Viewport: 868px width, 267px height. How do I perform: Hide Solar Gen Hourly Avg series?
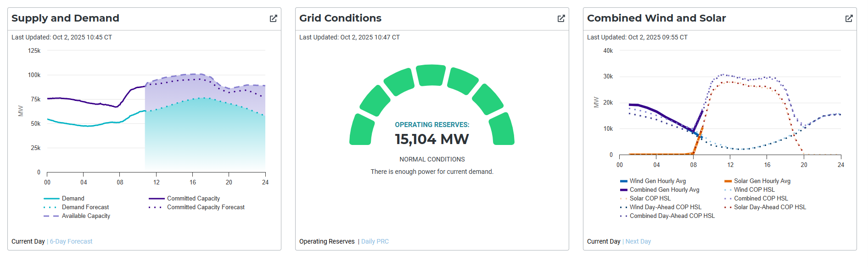click(x=762, y=181)
